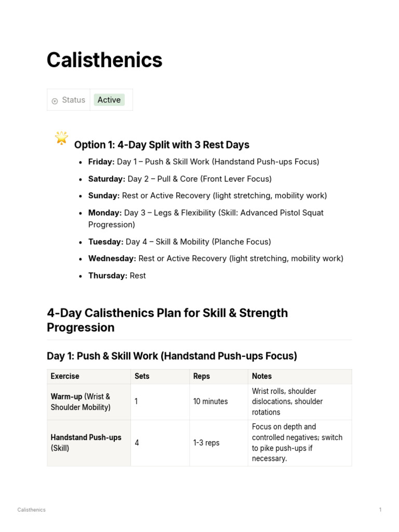Select the Sets column header
The height and width of the screenshot is (532, 399).
[142, 376]
